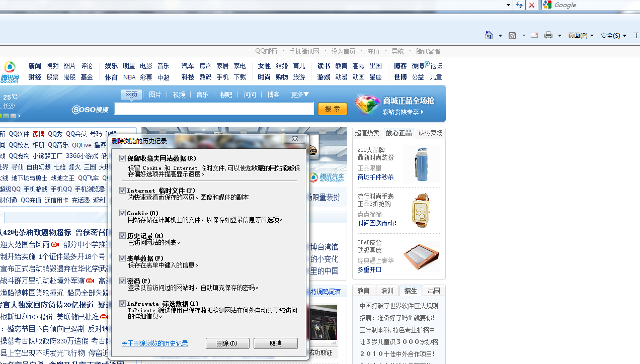Open the 时间因您而动 watch link
This screenshot has width=640, height=364.
click(x=377, y=223)
